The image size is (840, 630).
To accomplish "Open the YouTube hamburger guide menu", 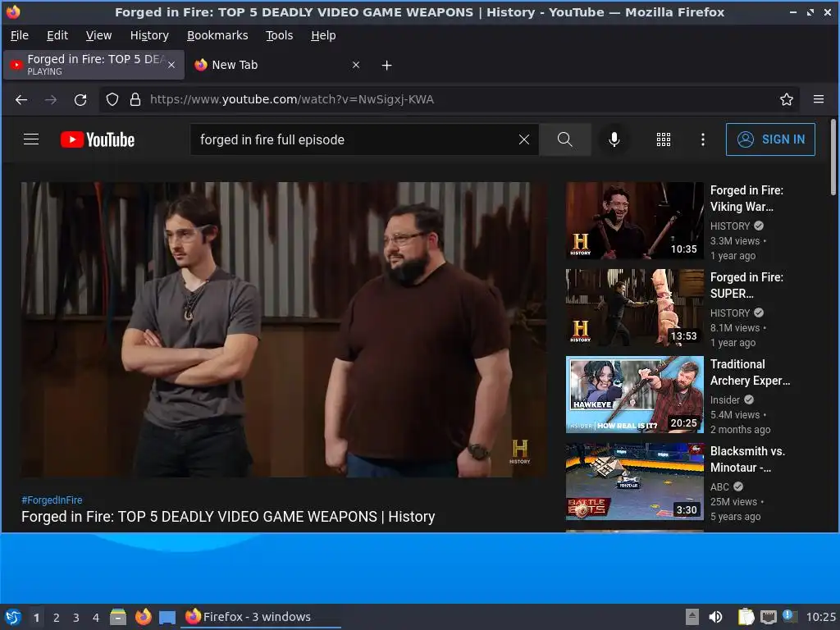I will (x=31, y=139).
